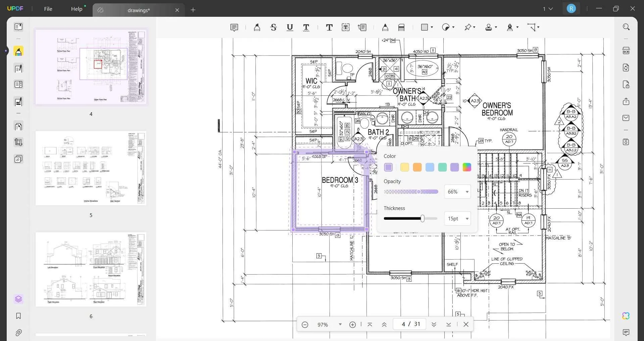
Task: Open the 15pt thickness dropdown
Action: [x=457, y=219]
